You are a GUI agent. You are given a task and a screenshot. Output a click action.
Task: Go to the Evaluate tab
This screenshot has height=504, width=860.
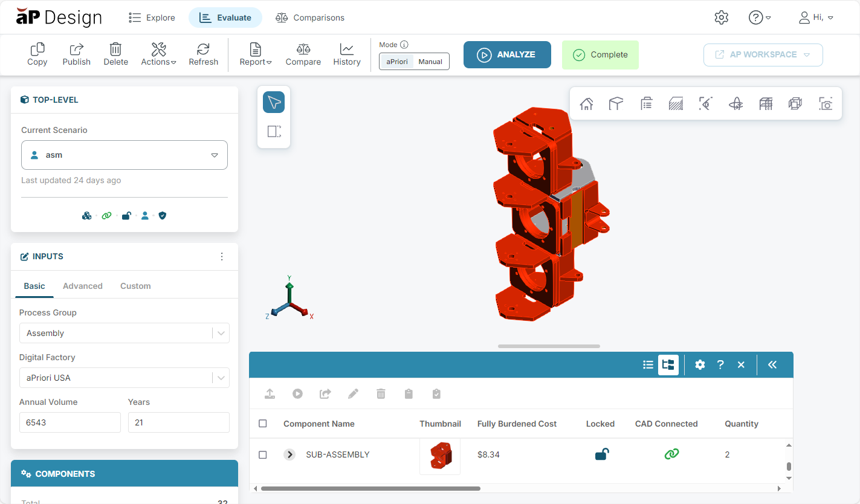tap(225, 18)
